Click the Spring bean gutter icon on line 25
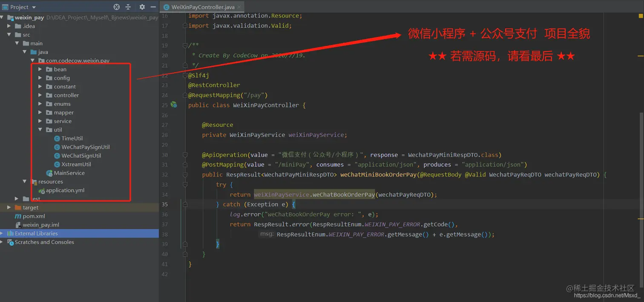This screenshot has height=302, width=644. tap(173, 105)
